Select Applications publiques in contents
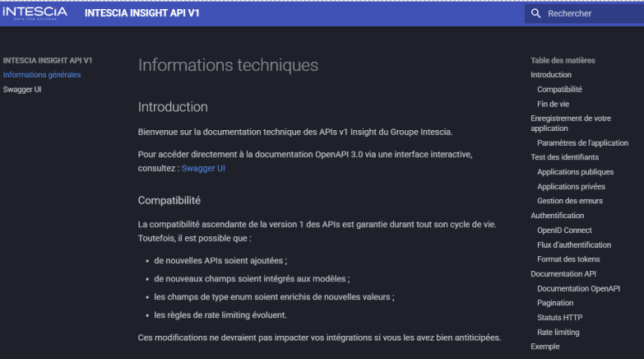The height and width of the screenshot is (359, 644). coord(575,172)
